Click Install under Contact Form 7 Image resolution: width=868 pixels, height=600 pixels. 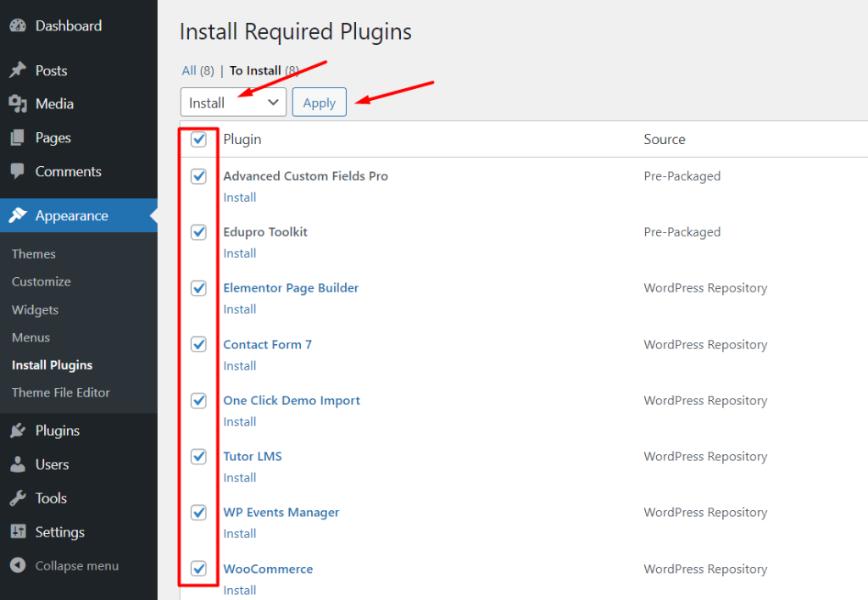point(240,366)
